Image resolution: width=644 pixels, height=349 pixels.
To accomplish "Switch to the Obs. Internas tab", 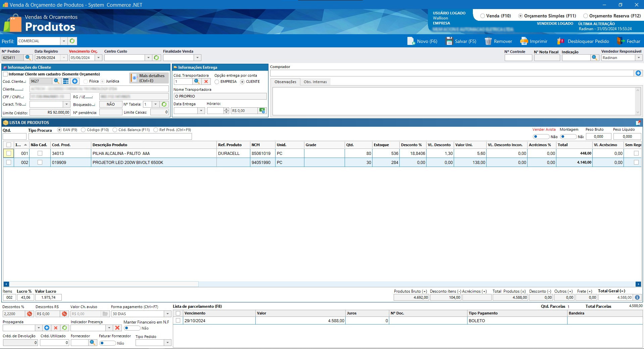I will [315, 82].
